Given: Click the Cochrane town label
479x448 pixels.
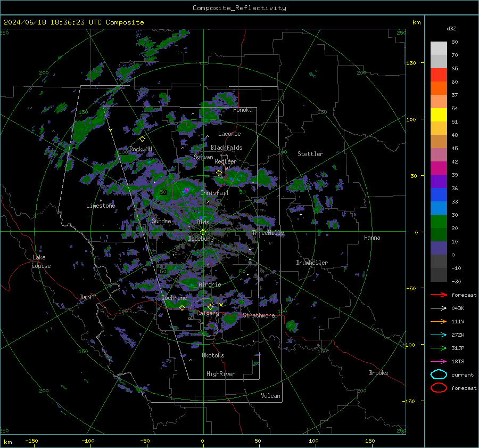Looking at the screenshot, I should [174, 298].
